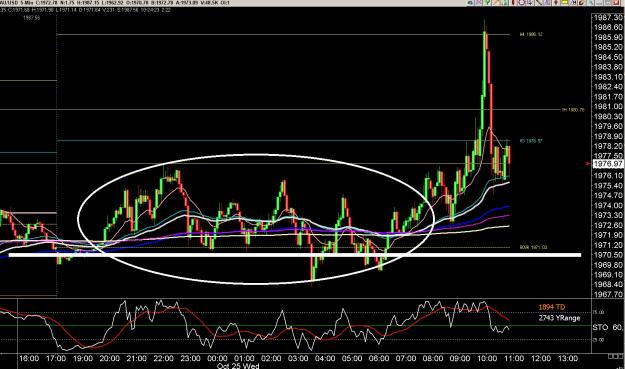Click the 08:00 time axis label
625x369 pixels.
click(x=433, y=358)
